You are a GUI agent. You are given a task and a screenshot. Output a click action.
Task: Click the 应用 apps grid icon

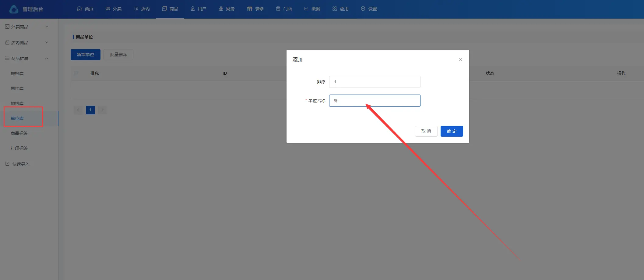tap(335, 9)
